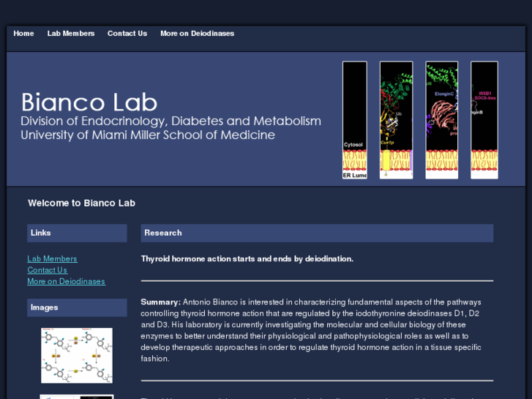The image size is (532, 399).
Task: View the banner image labeled Cue1p
Action: 397,120
